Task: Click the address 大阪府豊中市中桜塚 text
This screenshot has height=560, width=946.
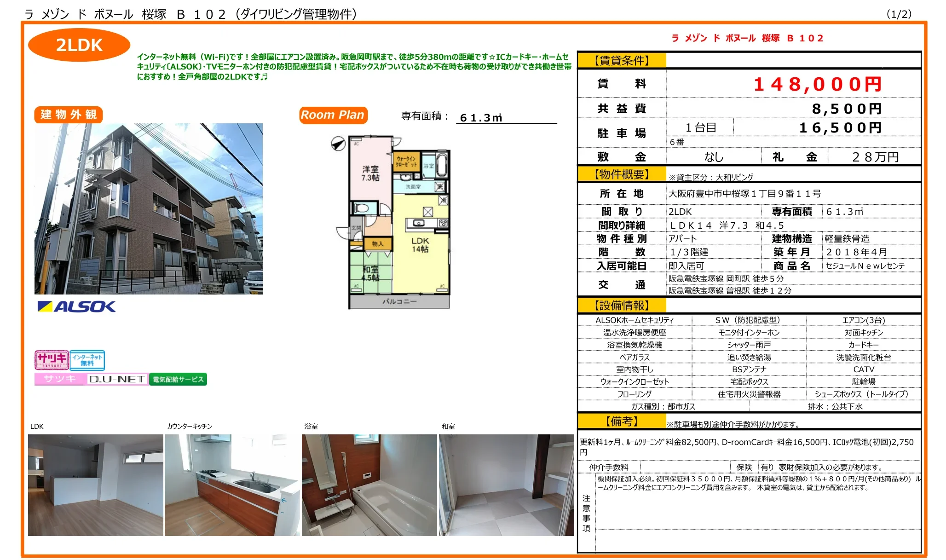Action: point(744,194)
